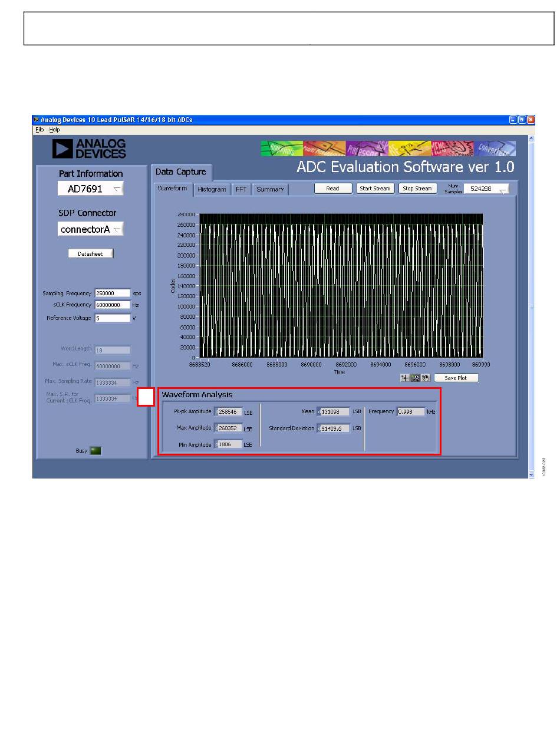Close the application window
The image size is (560, 739).
(531, 120)
